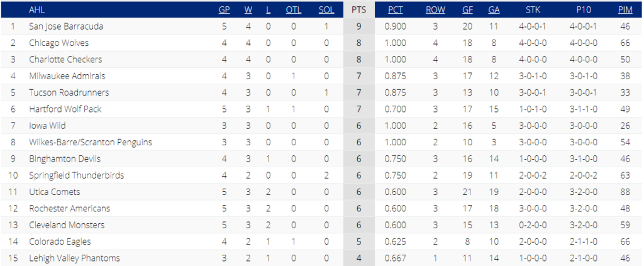Sort by PIM penalty minutes header
The image size is (644, 266).
625,10
